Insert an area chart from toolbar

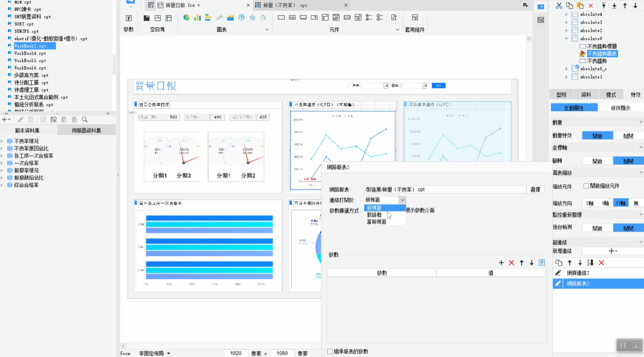click(230, 18)
